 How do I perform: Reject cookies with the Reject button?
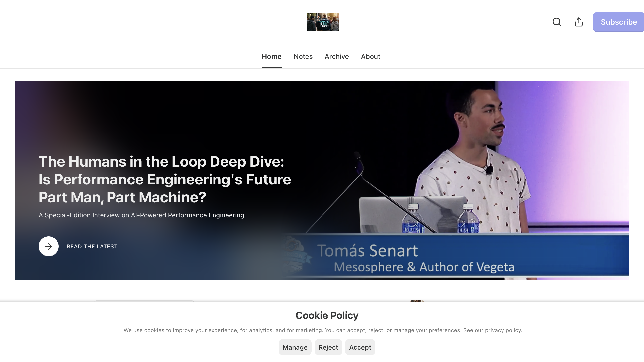[x=328, y=347]
